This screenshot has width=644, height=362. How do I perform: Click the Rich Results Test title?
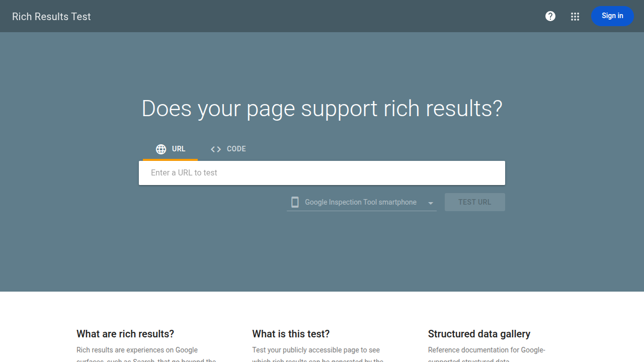51,16
